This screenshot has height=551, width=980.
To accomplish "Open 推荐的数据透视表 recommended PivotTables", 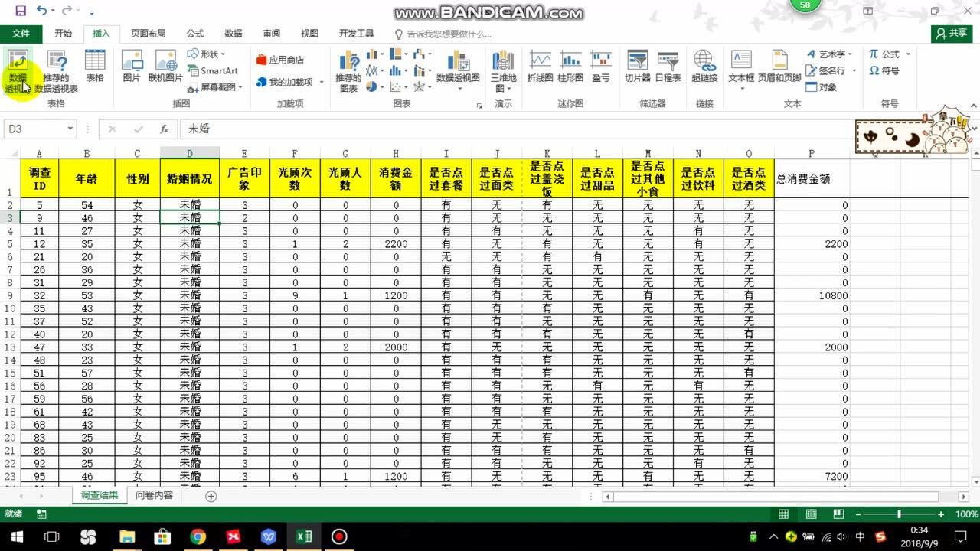I will [57, 71].
